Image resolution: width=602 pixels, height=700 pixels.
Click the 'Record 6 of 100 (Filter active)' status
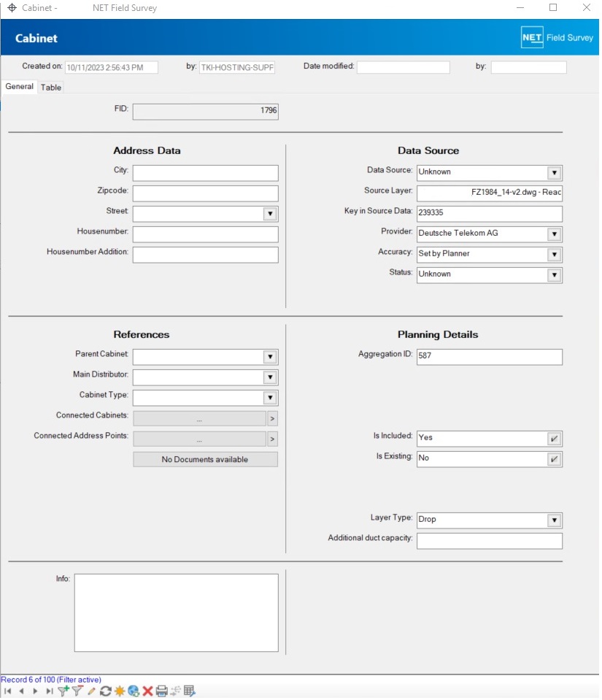(51, 680)
